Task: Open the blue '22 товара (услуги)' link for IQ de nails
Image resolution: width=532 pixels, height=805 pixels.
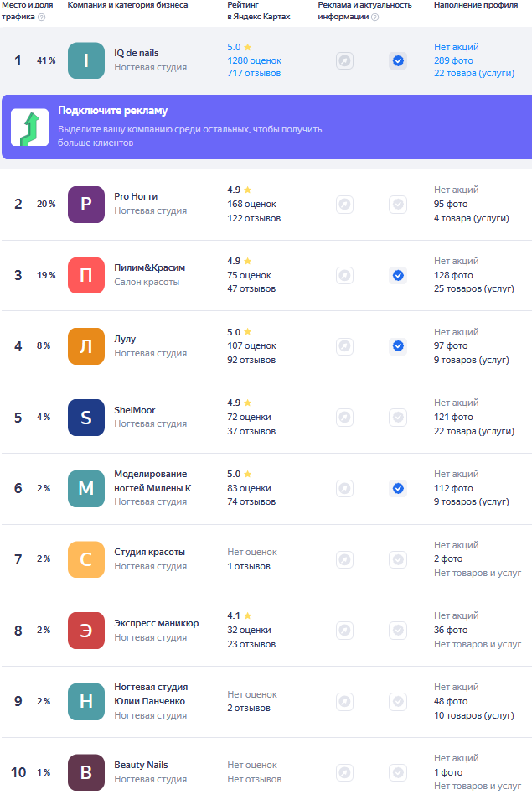Action: click(474, 74)
